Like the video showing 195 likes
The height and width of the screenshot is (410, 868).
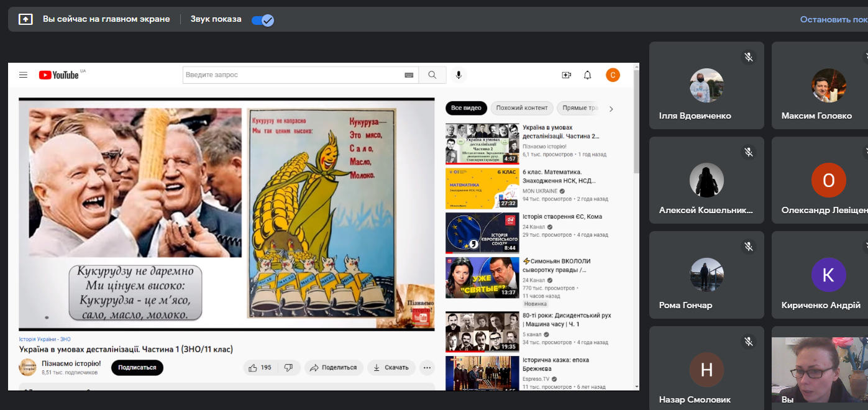coord(260,368)
